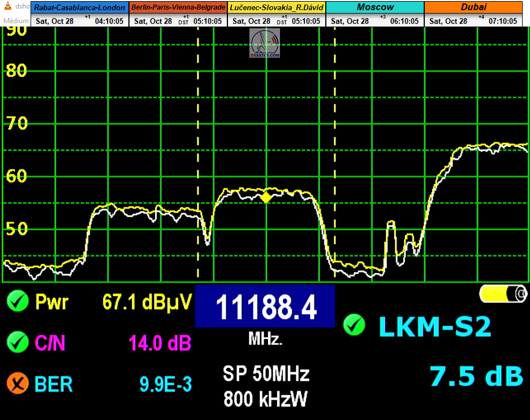
Task: Click the BER 9.9E-3 value
Action: (165, 384)
